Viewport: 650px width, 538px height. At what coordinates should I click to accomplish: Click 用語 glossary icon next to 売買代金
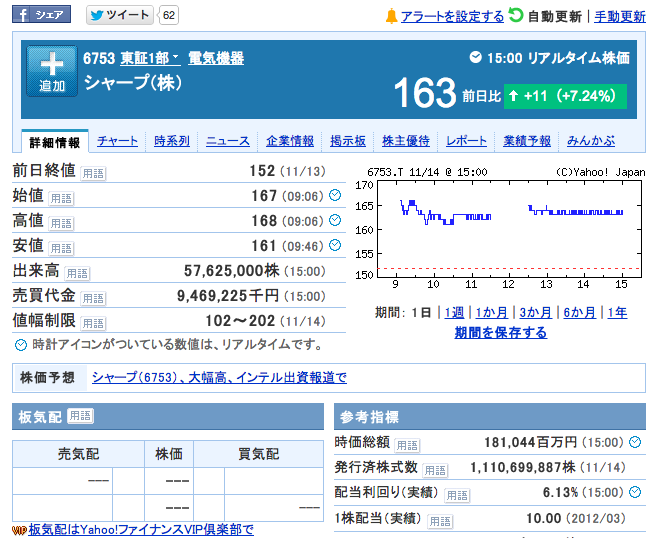93,298
